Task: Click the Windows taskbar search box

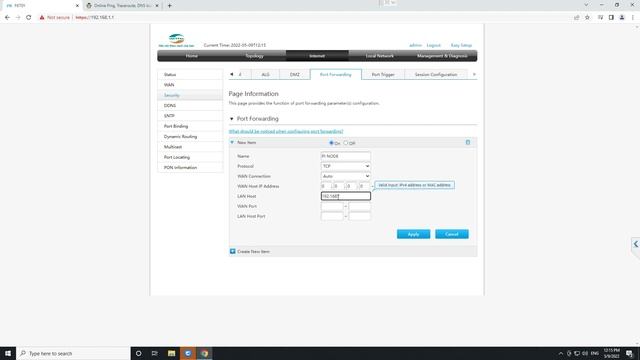Action: point(73,353)
